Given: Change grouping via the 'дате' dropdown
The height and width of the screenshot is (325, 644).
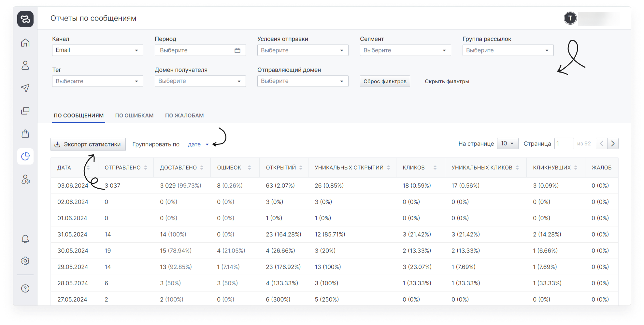Looking at the screenshot, I should [x=198, y=144].
